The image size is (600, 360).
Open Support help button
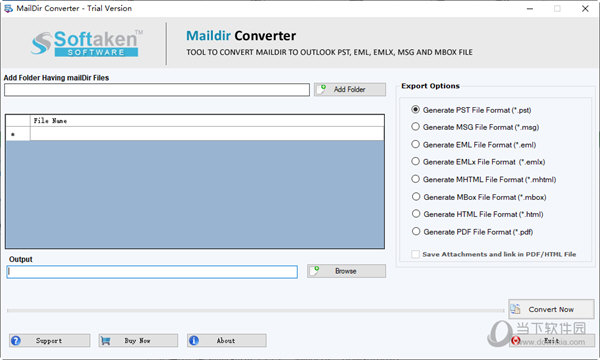49,340
